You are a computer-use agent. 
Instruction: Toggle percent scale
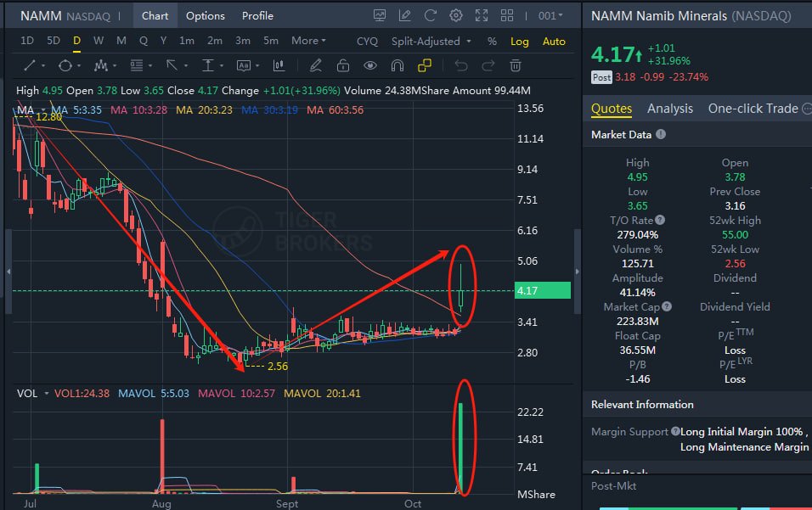492,42
